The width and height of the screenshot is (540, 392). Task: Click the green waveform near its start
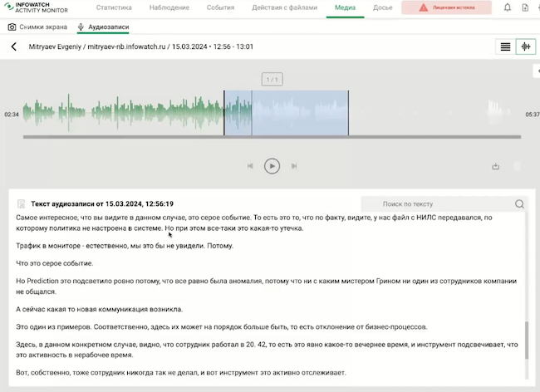pos(38,113)
